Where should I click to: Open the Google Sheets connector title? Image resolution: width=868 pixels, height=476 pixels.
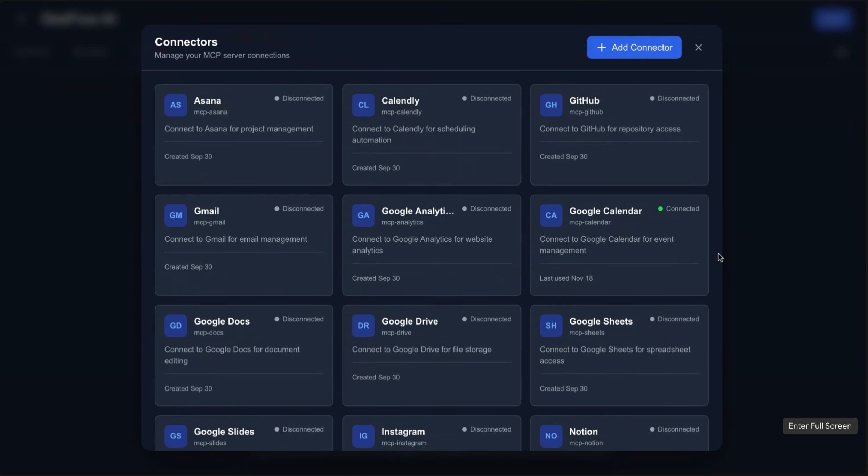click(x=601, y=321)
